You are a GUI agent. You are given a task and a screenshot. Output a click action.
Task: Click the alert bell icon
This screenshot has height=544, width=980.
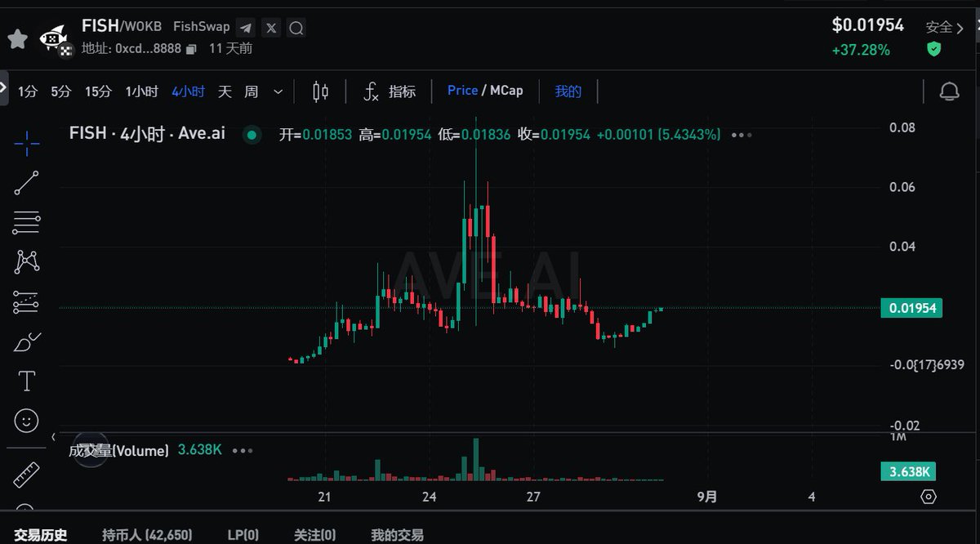pos(949,91)
